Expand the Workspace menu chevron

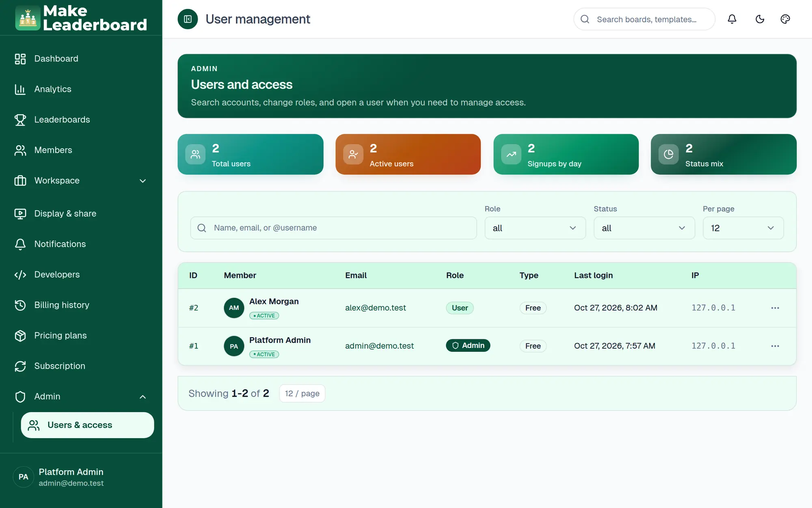tap(143, 181)
